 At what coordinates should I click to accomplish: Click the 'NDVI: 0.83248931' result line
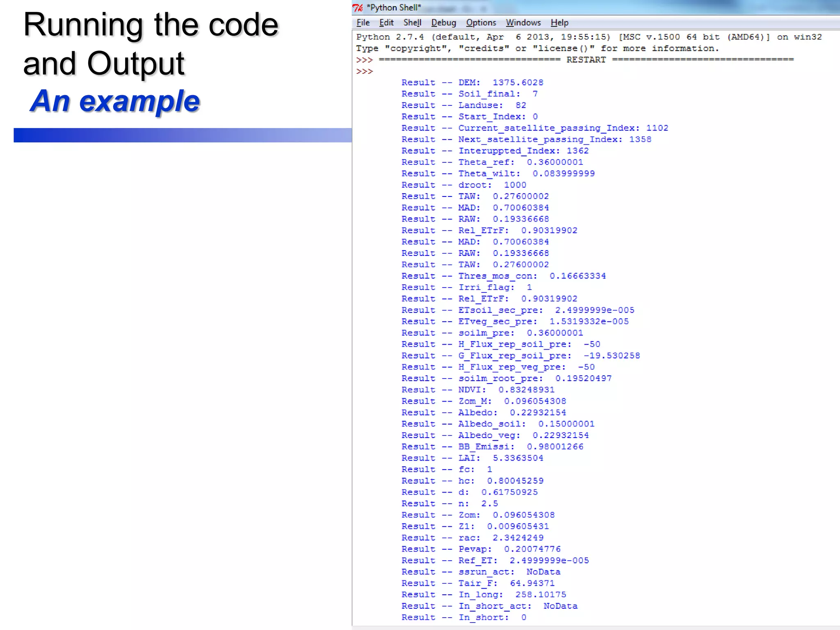tap(478, 390)
